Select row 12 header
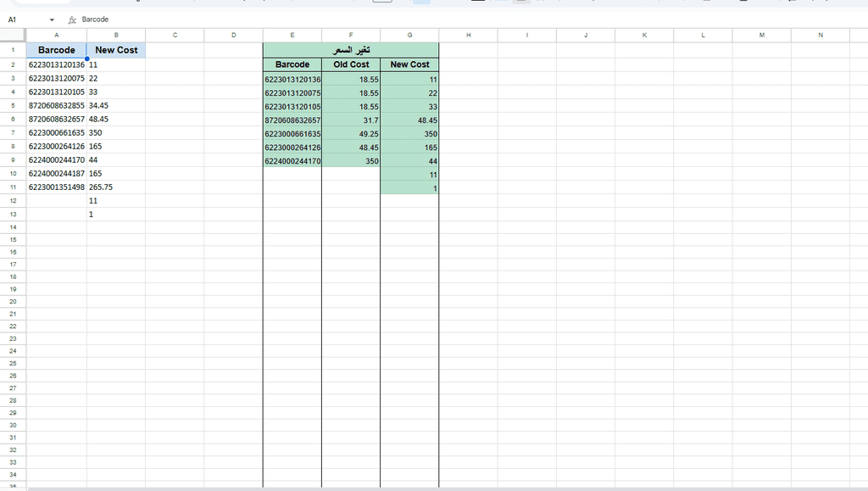This screenshot has height=491, width=868. pyautogui.click(x=13, y=201)
